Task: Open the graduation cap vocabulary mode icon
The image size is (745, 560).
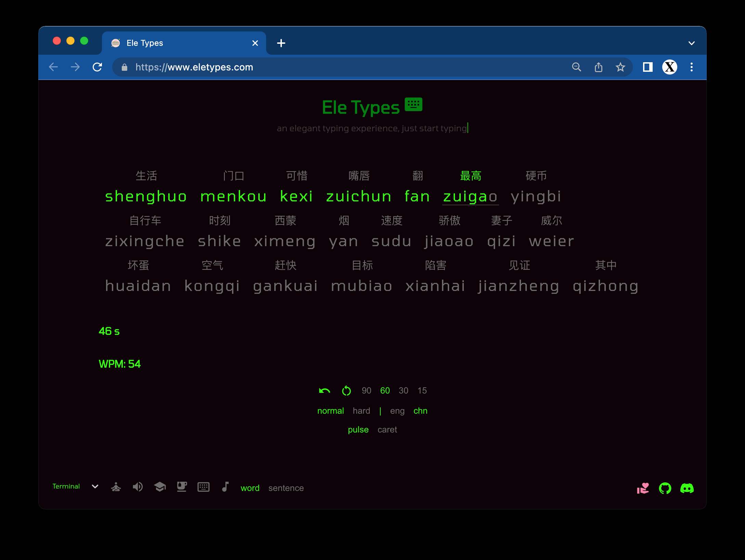Action: click(x=160, y=487)
